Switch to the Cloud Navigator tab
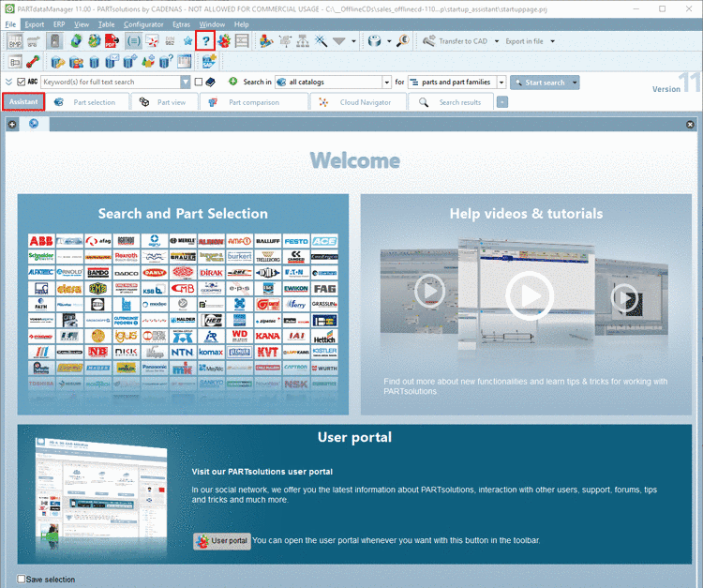Screen dimensions: 703x588 (x=358, y=102)
